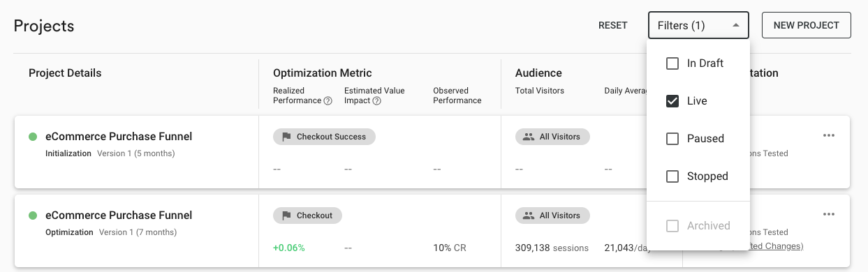The height and width of the screenshot is (272, 868).
Task: Open three-dot menu for Optimization project
Action: 829,214
